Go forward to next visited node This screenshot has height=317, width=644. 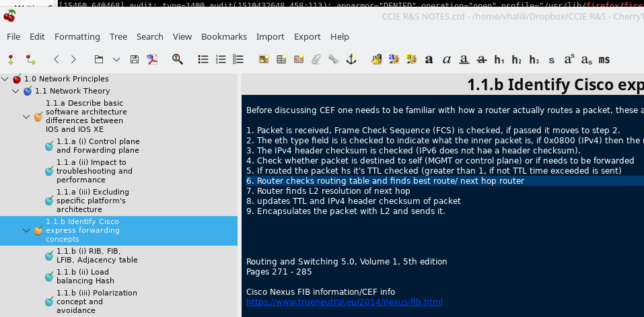[73, 59]
